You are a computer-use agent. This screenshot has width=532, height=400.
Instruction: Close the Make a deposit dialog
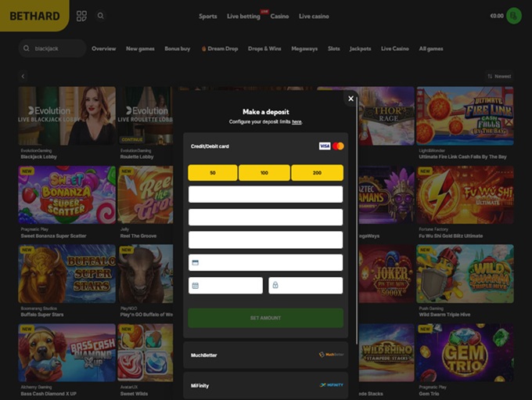350,99
